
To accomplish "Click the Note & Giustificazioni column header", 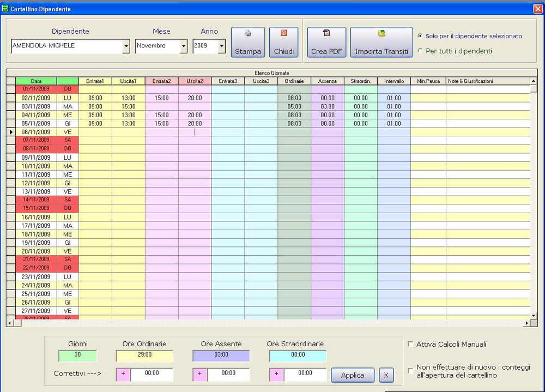I will click(x=487, y=81).
